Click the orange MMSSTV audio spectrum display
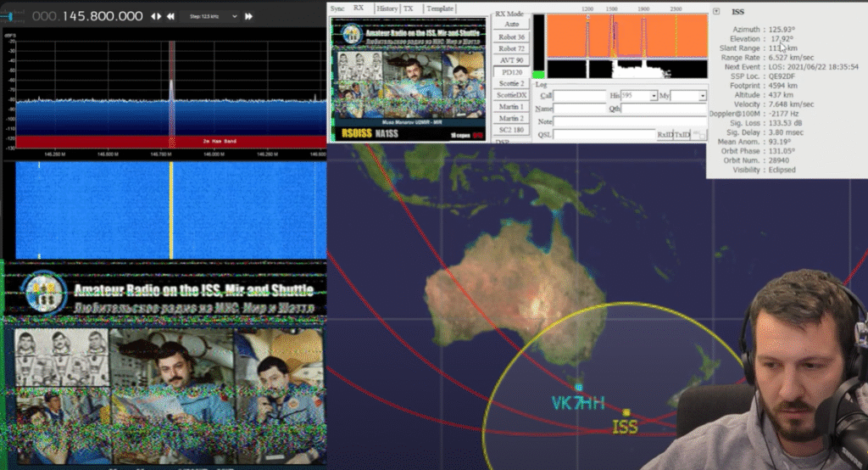 [627, 36]
